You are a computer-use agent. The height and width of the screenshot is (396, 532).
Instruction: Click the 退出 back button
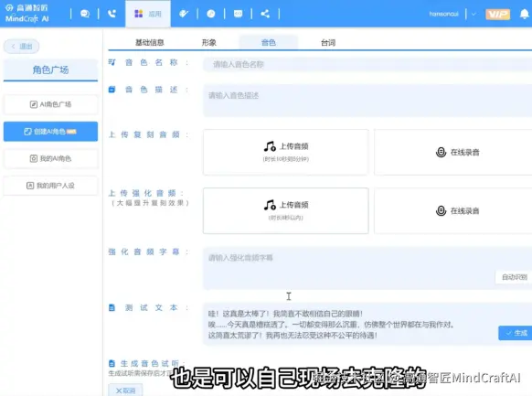(21, 47)
